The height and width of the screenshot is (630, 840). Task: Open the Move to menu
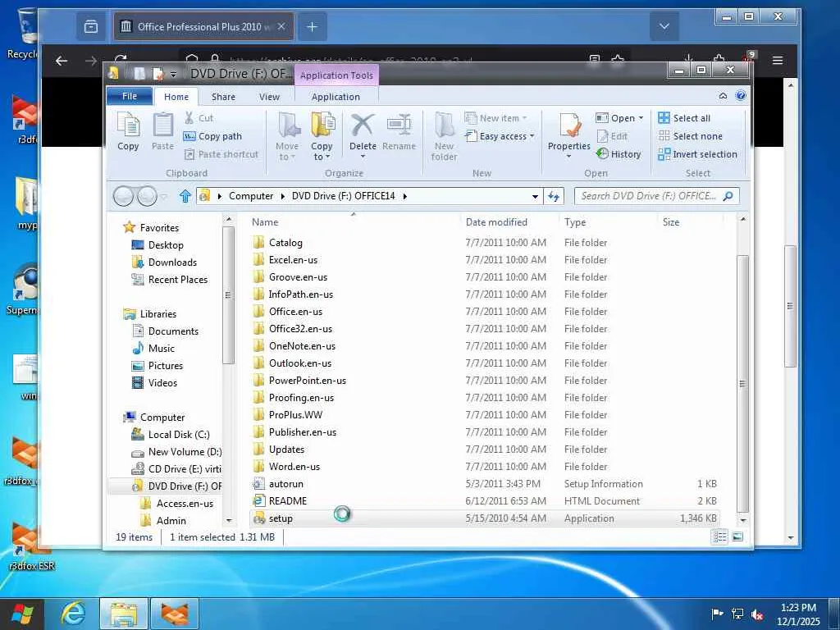(x=287, y=136)
